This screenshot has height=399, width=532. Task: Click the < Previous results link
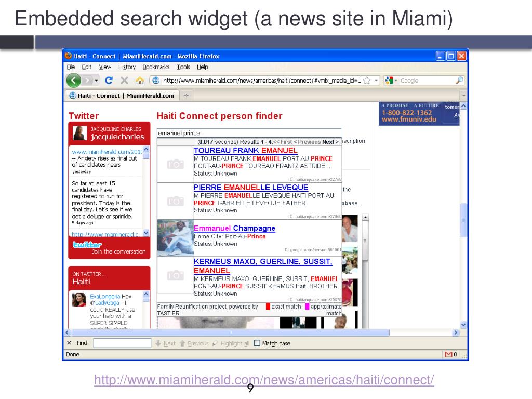(x=307, y=142)
